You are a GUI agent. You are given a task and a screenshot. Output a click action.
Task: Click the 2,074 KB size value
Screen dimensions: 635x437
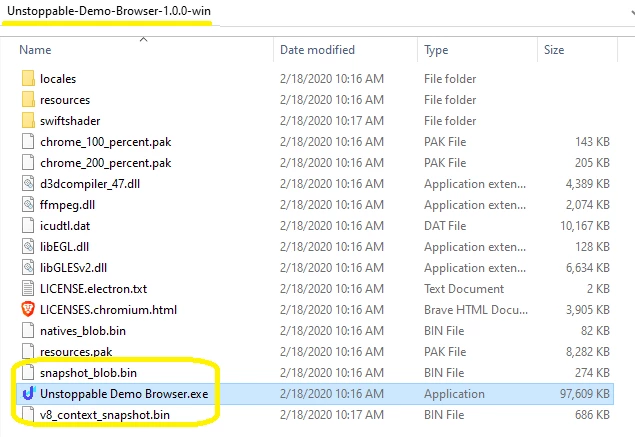tap(588, 205)
